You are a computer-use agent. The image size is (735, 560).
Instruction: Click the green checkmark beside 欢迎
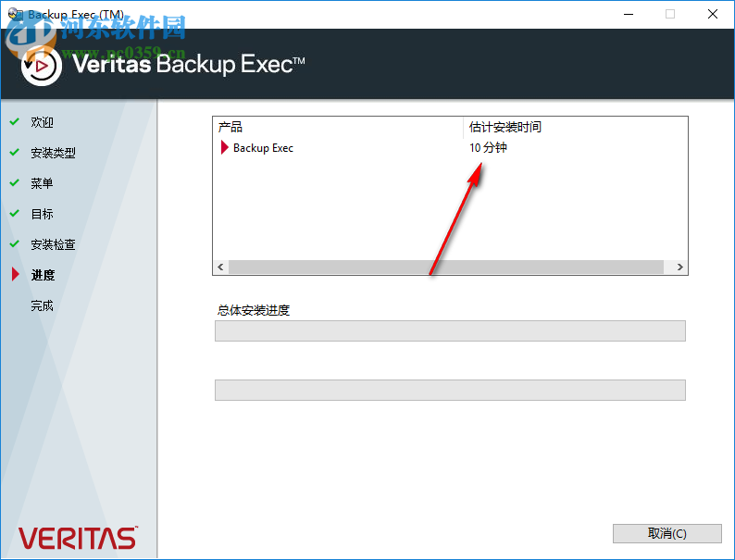coord(15,122)
